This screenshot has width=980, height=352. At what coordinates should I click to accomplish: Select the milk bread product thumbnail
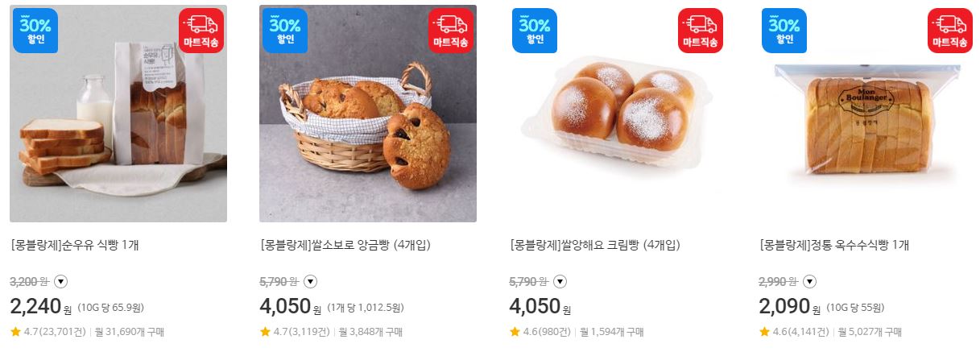point(118,114)
